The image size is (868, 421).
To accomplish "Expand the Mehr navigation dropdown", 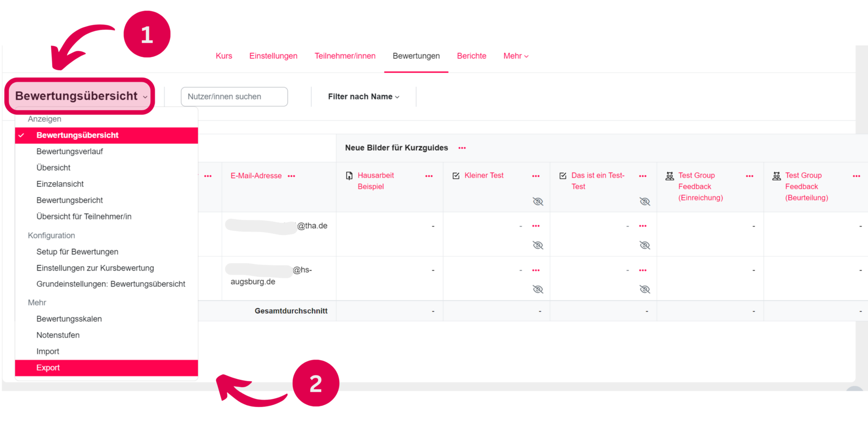I will click(516, 56).
